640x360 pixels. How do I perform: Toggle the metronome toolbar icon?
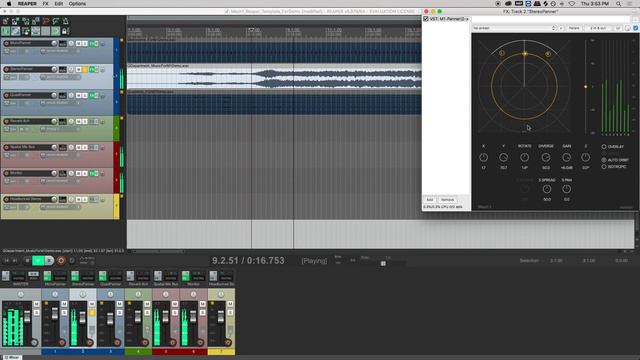65,21
